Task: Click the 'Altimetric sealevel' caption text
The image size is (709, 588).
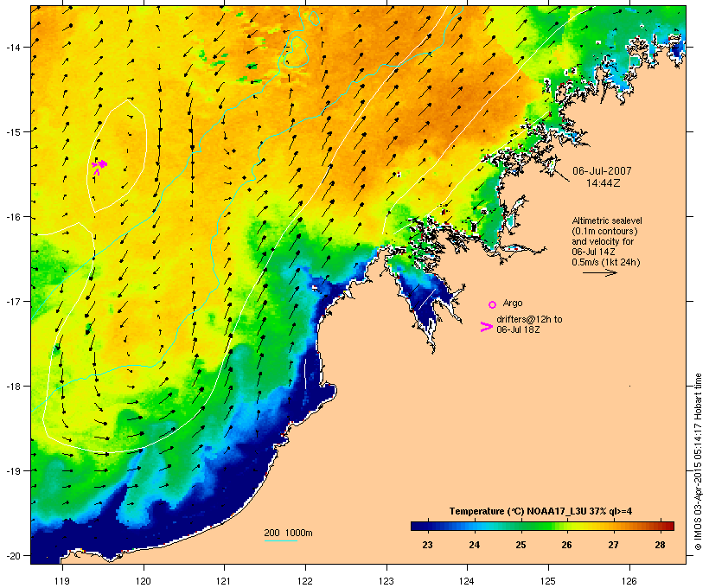Action: [607, 220]
